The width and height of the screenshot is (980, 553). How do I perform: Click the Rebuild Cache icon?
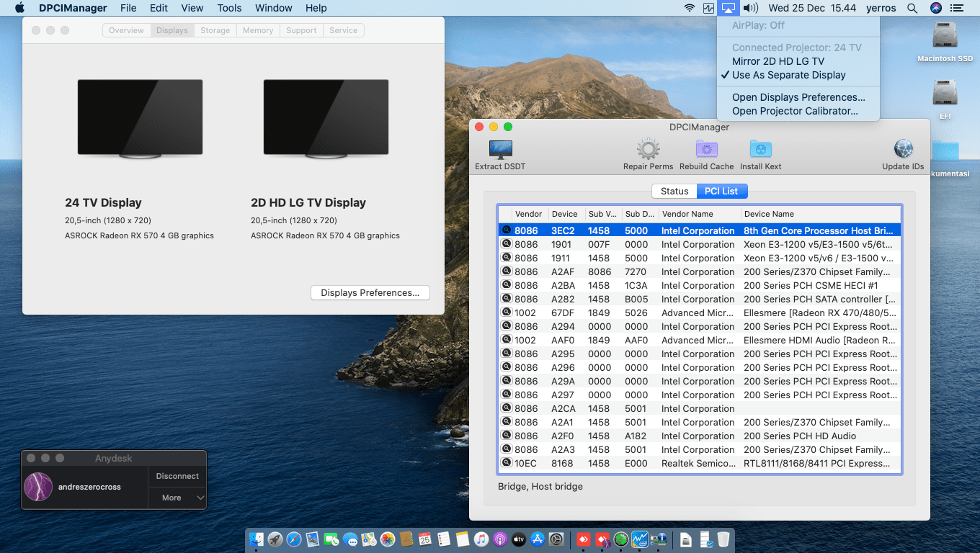[706, 150]
